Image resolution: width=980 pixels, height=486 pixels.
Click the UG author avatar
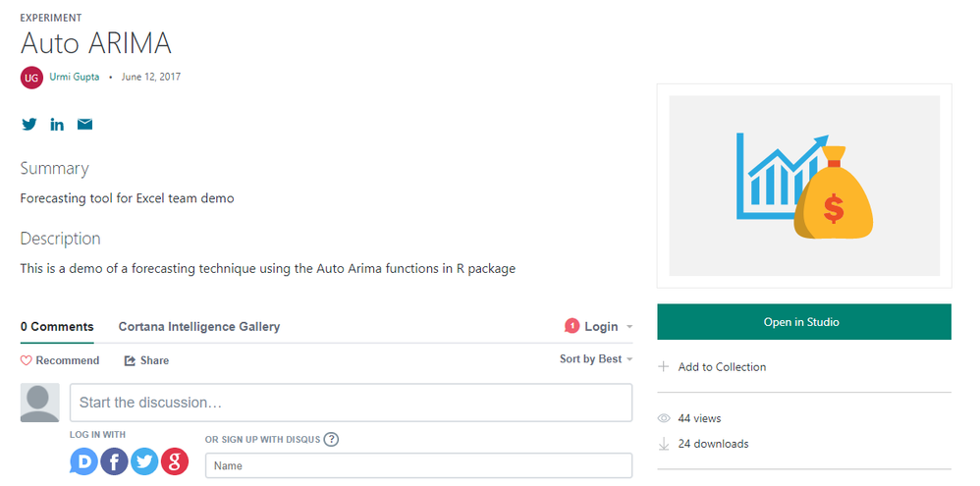(x=31, y=78)
